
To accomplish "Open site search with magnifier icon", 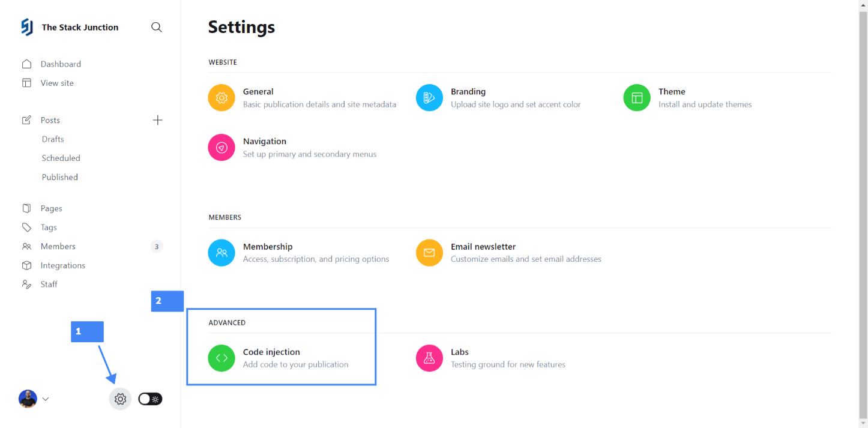I will [157, 27].
